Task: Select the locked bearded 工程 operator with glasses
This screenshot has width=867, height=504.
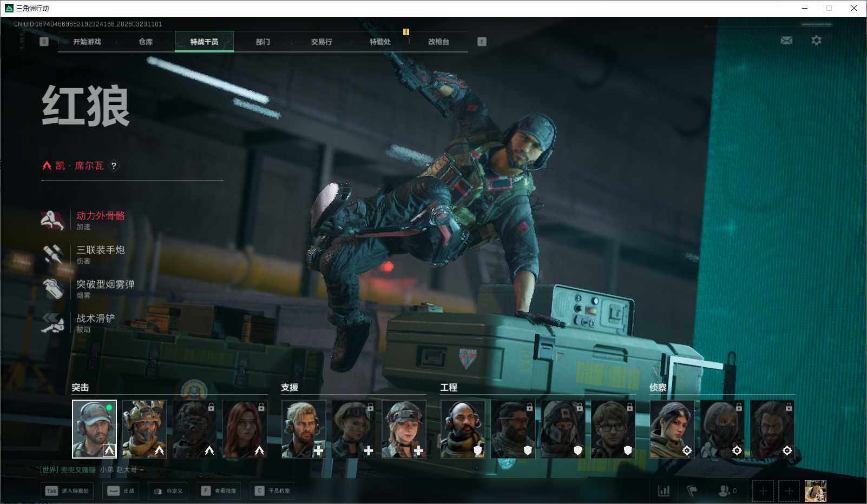Action: pos(513,429)
